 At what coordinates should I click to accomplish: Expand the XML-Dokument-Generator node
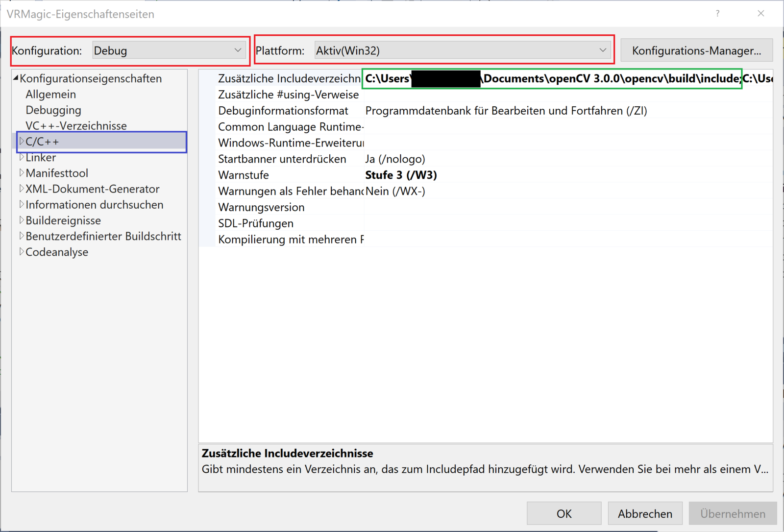[21, 189]
